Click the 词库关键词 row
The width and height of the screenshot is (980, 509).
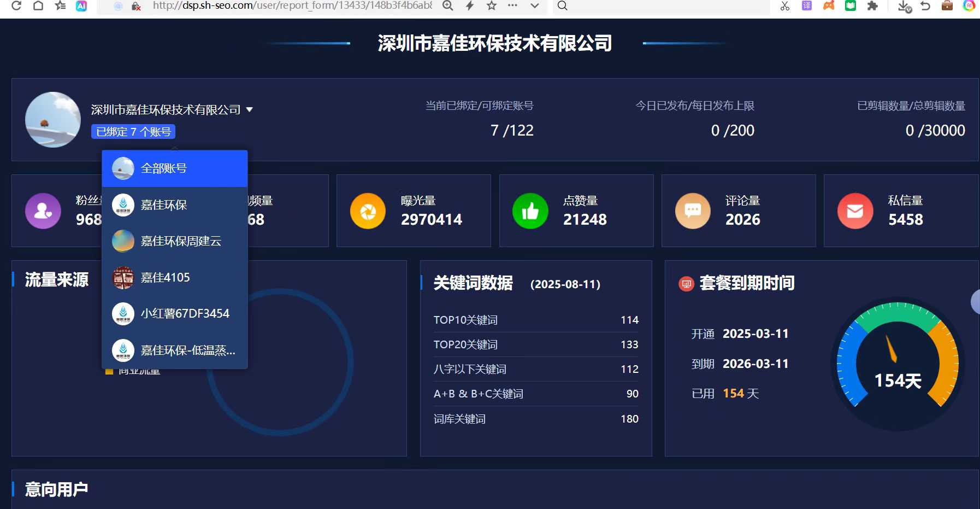(x=536, y=419)
